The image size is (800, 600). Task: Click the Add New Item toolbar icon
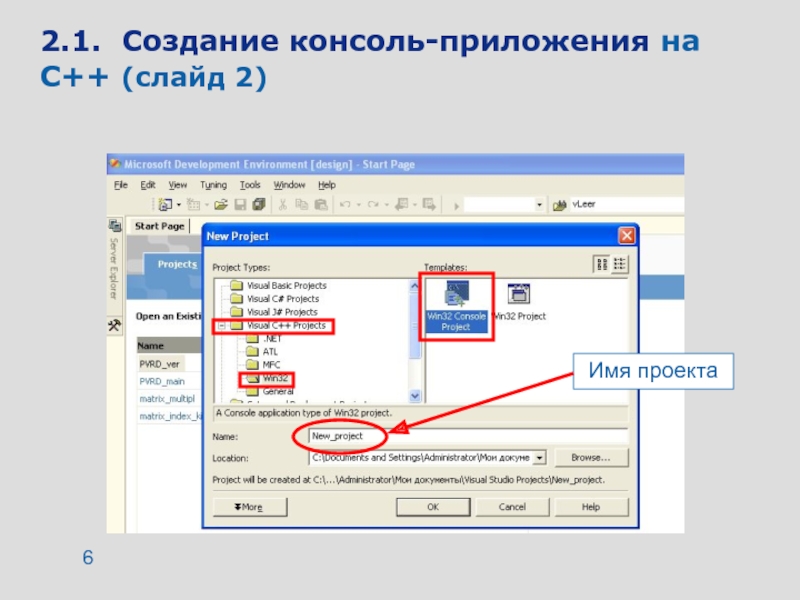[193, 205]
